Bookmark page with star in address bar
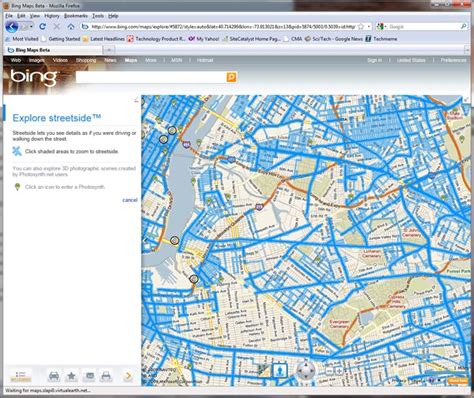This screenshot has width=474, height=398. [x=361, y=26]
